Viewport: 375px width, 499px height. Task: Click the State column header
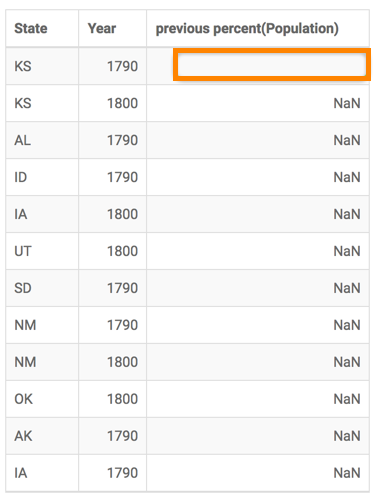[31, 29]
